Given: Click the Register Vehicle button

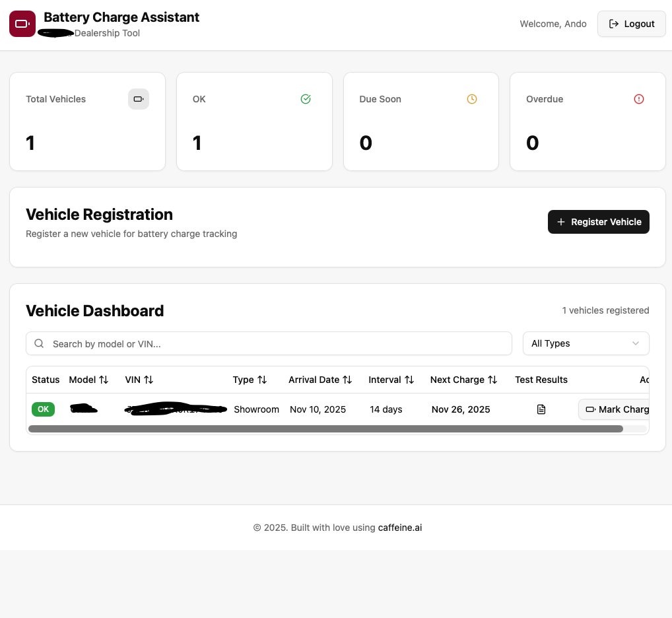Looking at the screenshot, I should coord(598,222).
